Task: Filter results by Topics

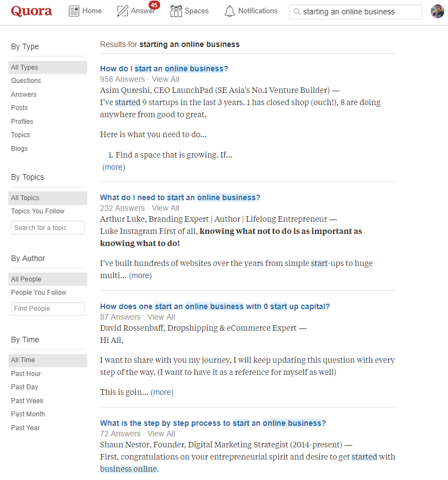Action: click(x=20, y=135)
